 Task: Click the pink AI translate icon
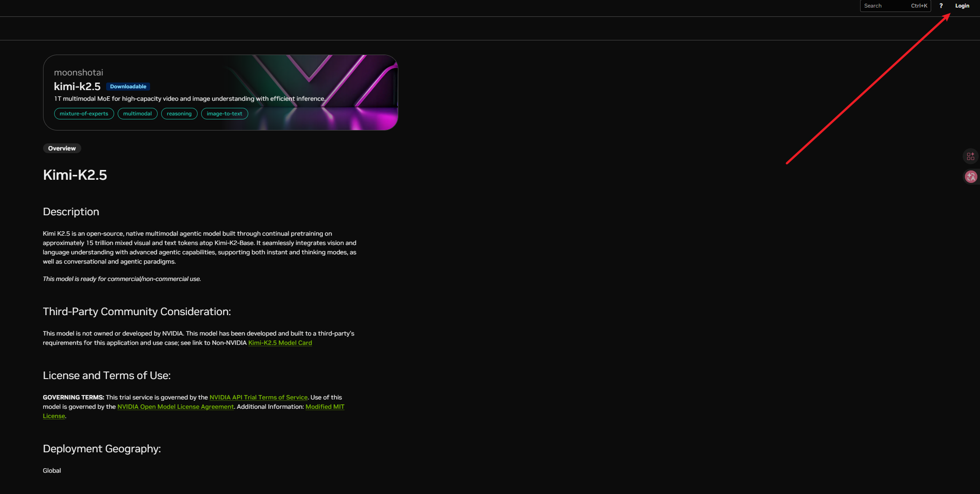click(x=971, y=177)
